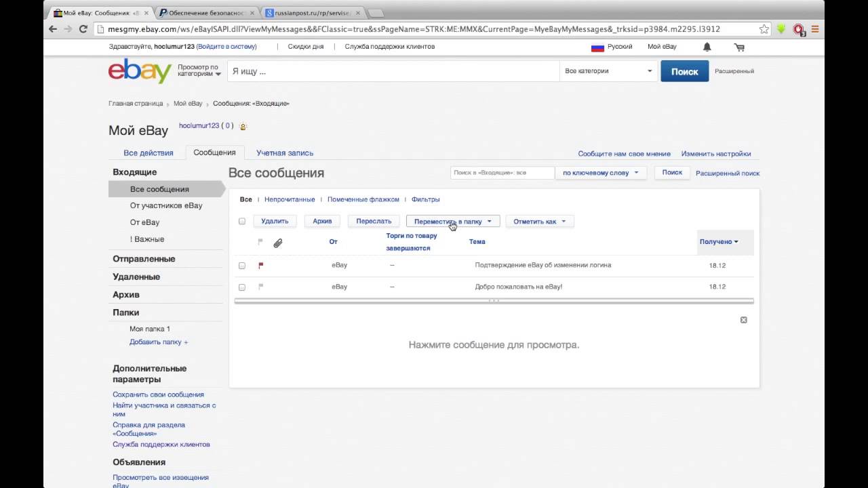The height and width of the screenshot is (488, 868).
Task: Click the red flag on login confirmation message
Action: [261, 266]
